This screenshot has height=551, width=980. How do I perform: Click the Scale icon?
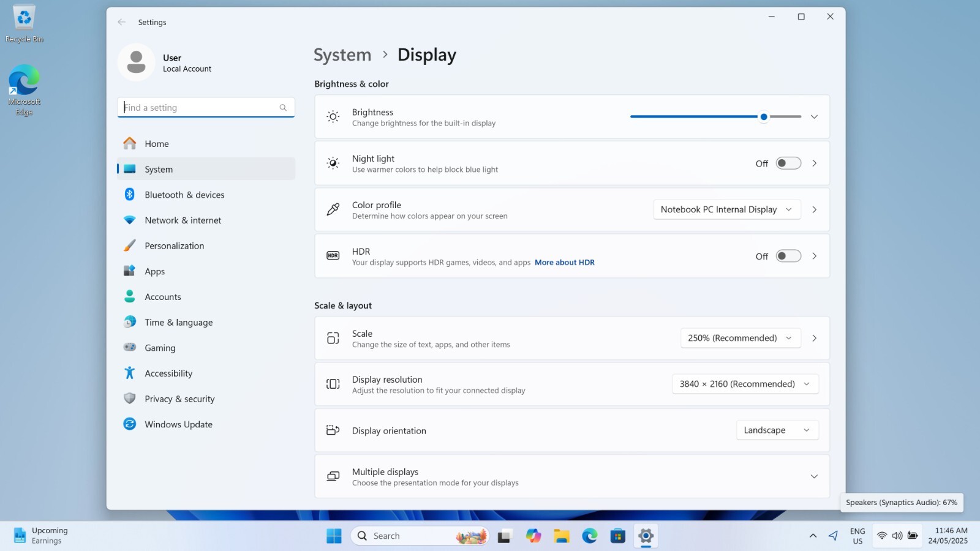click(x=333, y=338)
